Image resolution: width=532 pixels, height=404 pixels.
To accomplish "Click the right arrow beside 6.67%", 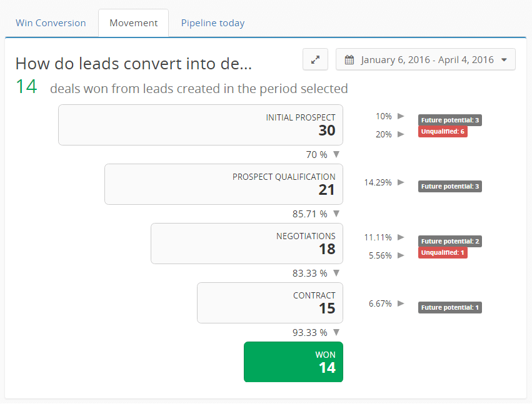I will [x=401, y=303].
